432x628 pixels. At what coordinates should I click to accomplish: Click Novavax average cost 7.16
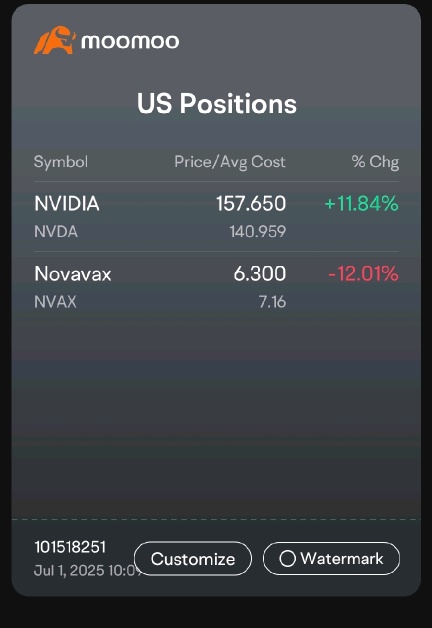point(273,302)
